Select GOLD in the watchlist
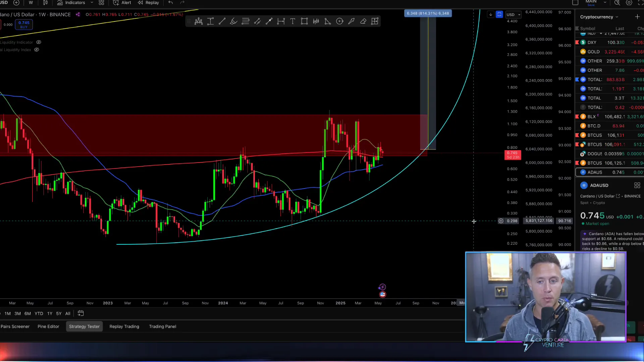644x362 pixels. 609,52
